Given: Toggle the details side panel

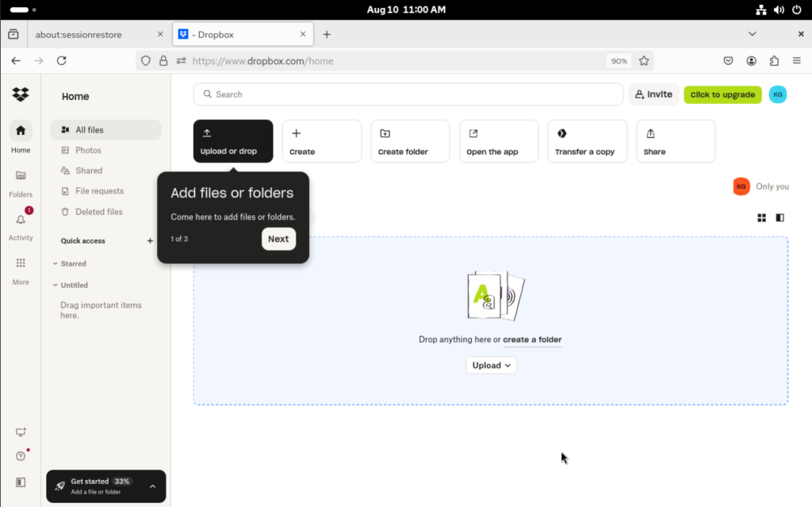Looking at the screenshot, I should coord(779,217).
